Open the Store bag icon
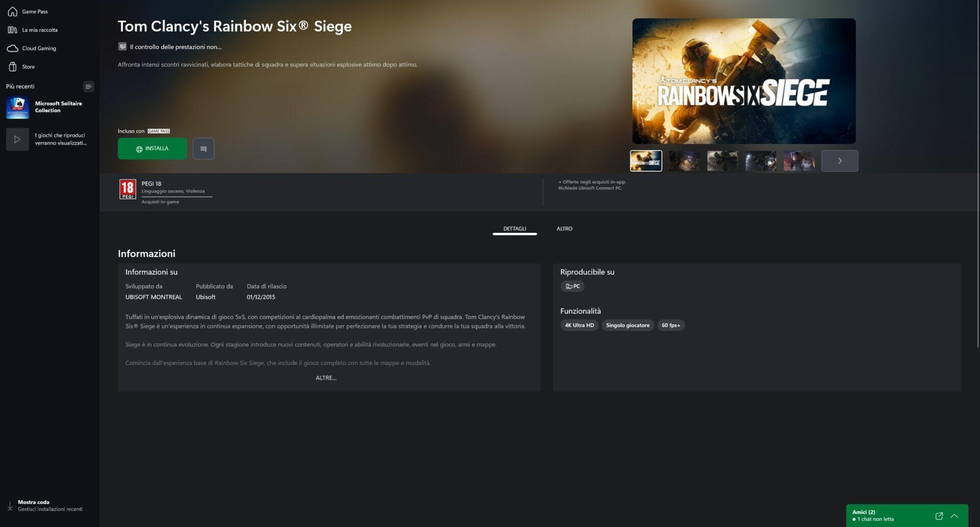This screenshot has height=527, width=980. pyautogui.click(x=13, y=66)
